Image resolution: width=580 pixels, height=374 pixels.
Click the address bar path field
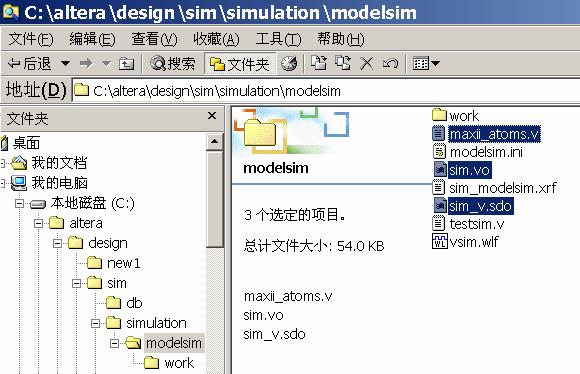(326, 91)
